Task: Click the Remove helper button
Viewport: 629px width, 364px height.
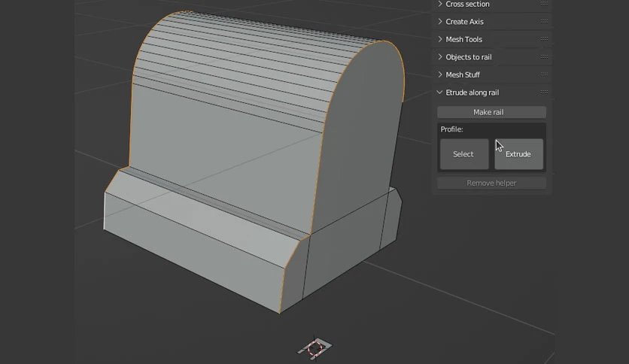Action: [491, 183]
